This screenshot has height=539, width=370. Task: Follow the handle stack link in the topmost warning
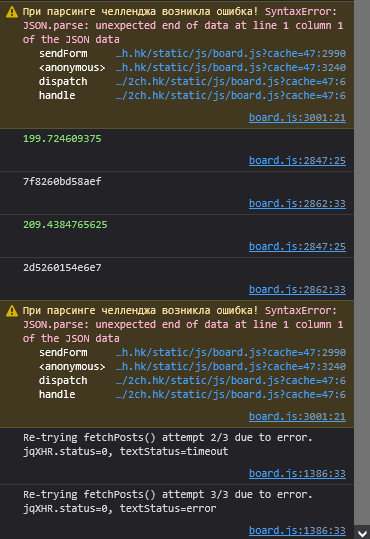pos(231,96)
